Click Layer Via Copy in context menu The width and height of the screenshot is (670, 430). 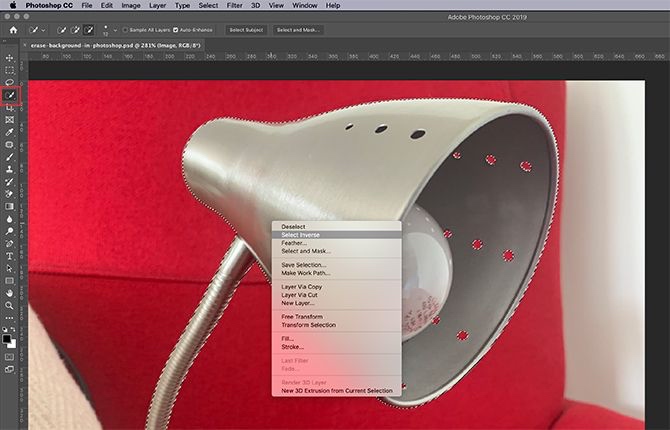(x=301, y=286)
